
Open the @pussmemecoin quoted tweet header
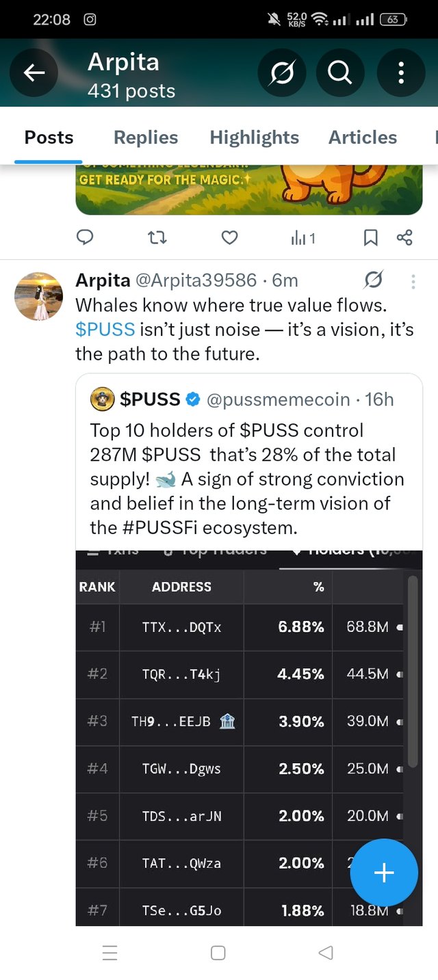[x=242, y=399]
